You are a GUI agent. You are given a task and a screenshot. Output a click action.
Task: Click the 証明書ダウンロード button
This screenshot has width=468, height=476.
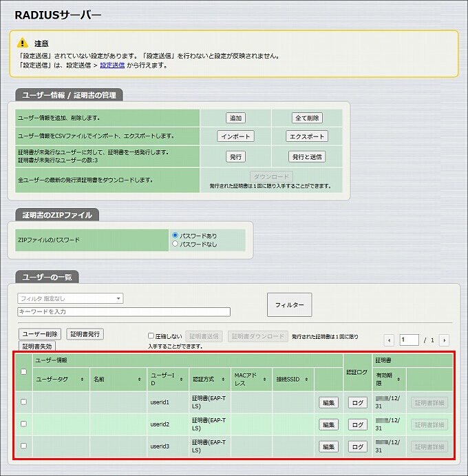[258, 336]
